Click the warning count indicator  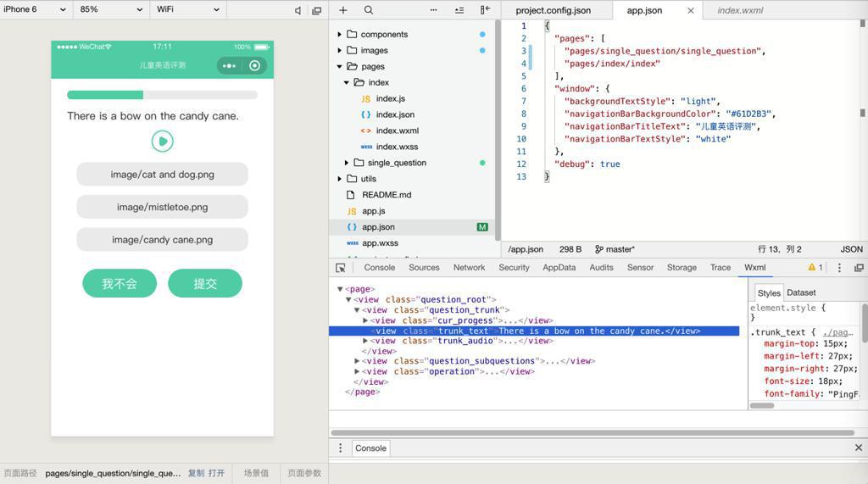point(815,268)
